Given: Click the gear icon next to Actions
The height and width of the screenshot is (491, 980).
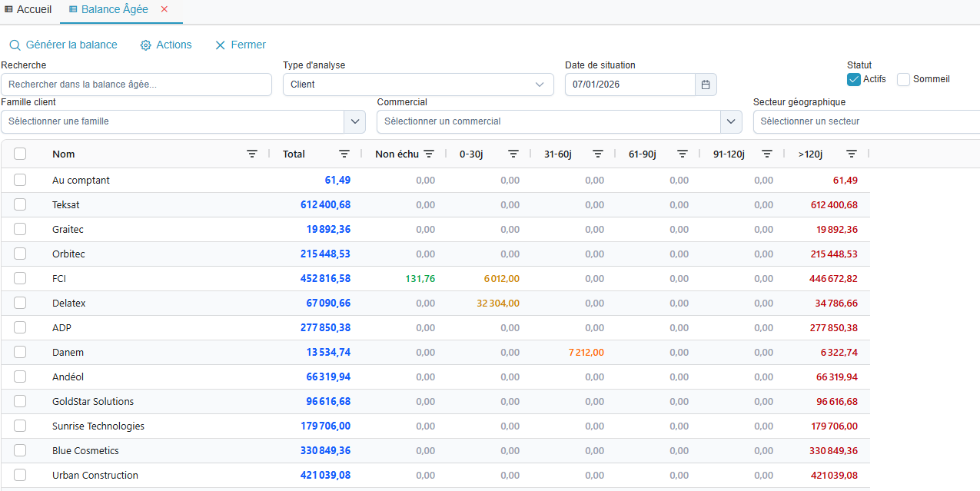Looking at the screenshot, I should (145, 45).
